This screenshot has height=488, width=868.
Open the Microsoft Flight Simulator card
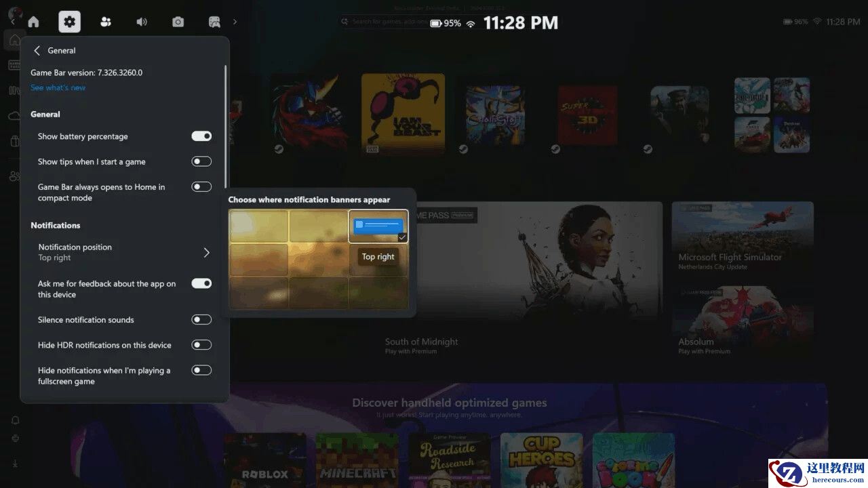(x=743, y=237)
